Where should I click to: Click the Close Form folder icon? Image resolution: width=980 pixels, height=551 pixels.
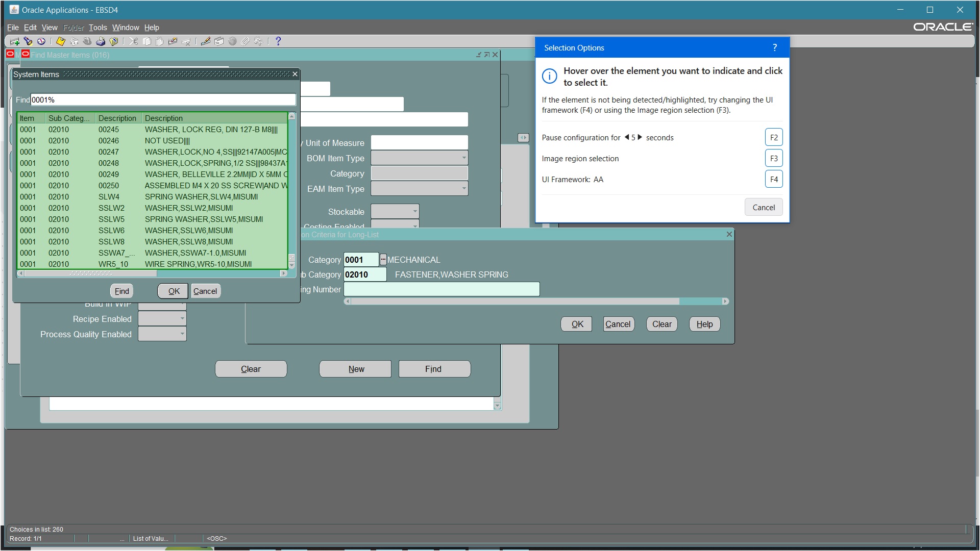(114, 41)
